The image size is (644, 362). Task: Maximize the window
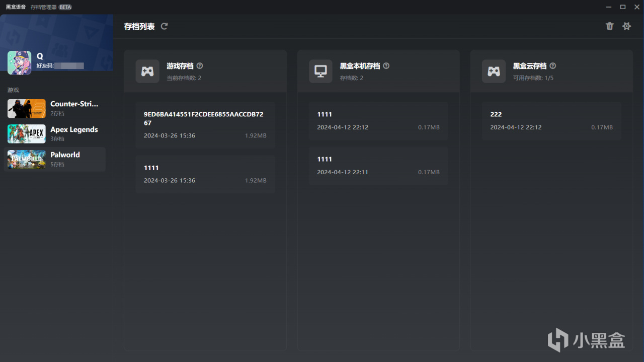click(623, 7)
